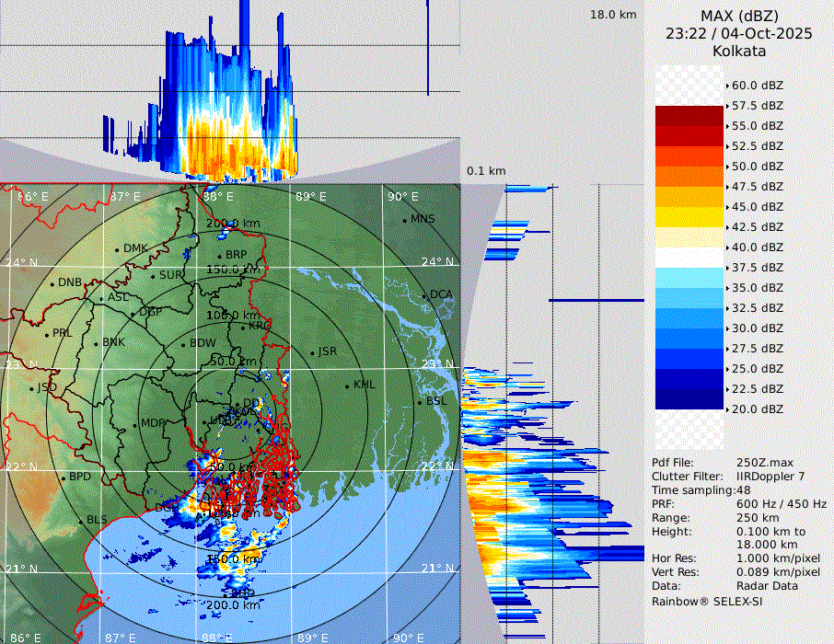834x644 pixels.
Task: Select the DCA station dot
Action: pyautogui.click(x=424, y=295)
